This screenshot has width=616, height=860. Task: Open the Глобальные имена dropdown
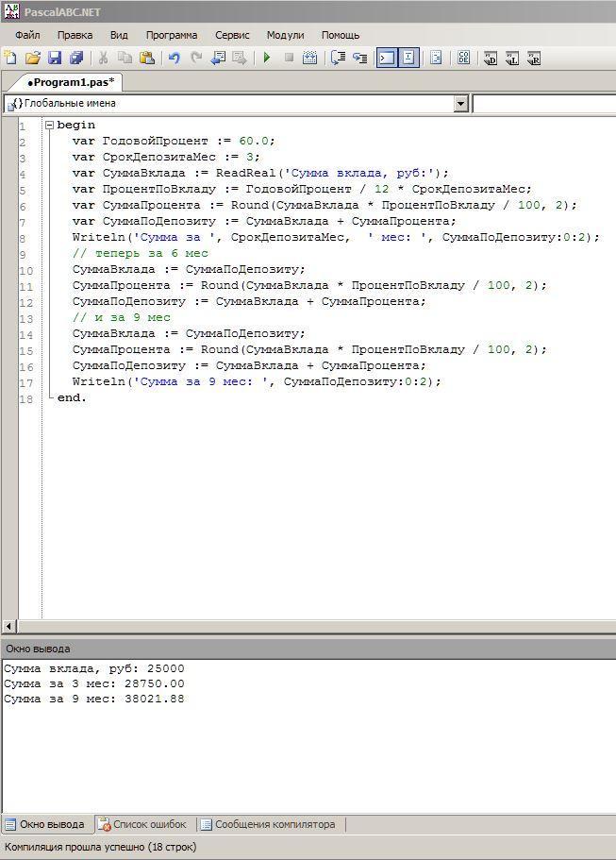point(460,104)
